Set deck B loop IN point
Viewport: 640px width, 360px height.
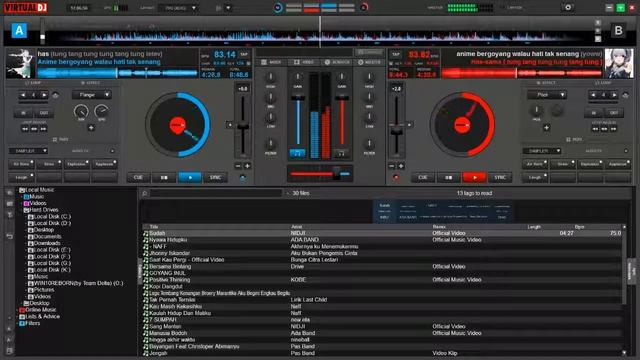point(593,113)
